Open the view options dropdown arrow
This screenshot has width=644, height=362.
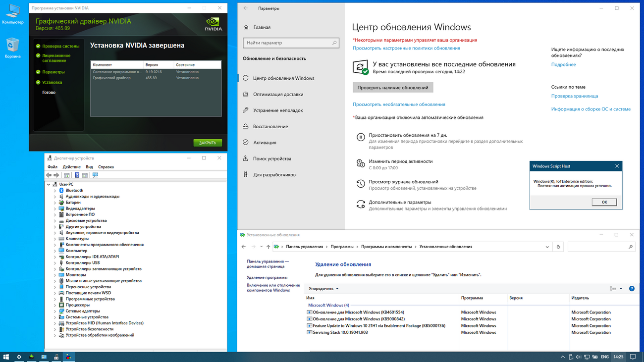pos(621,288)
